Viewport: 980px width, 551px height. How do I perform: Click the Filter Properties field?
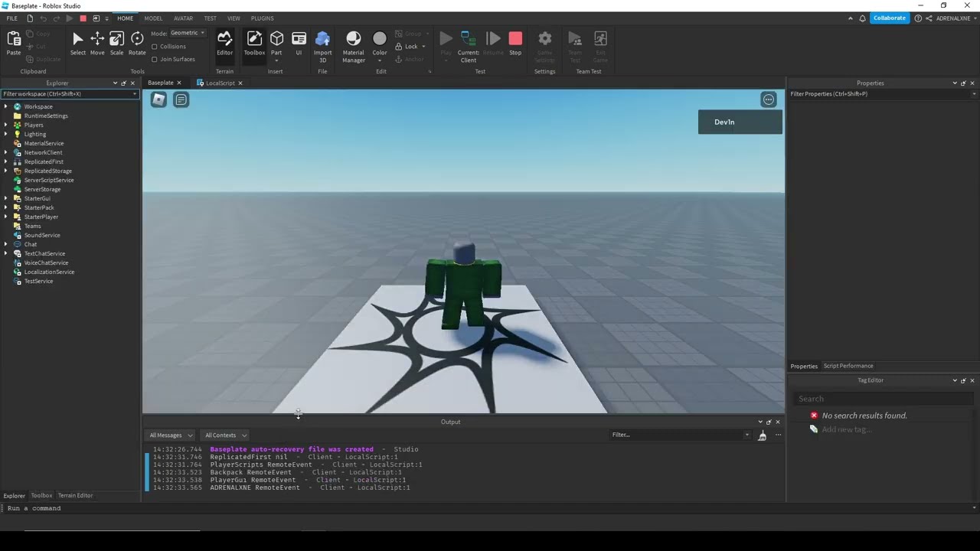coord(883,94)
